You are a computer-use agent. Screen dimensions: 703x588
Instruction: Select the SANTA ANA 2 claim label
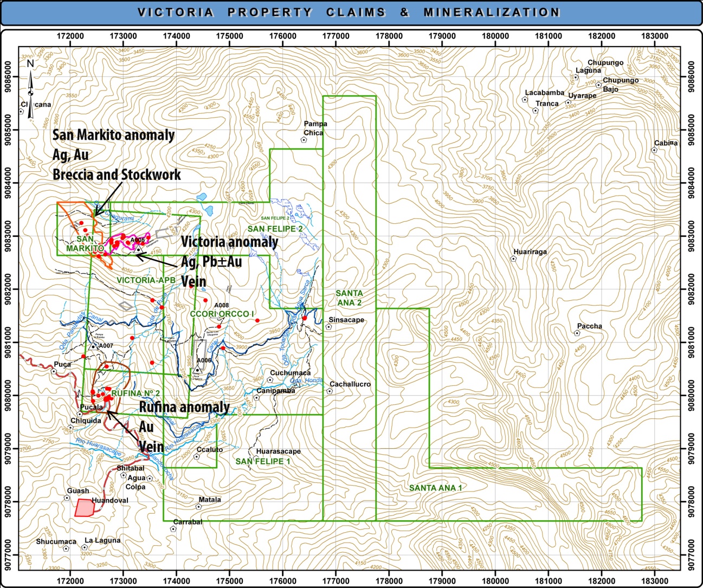pos(349,298)
